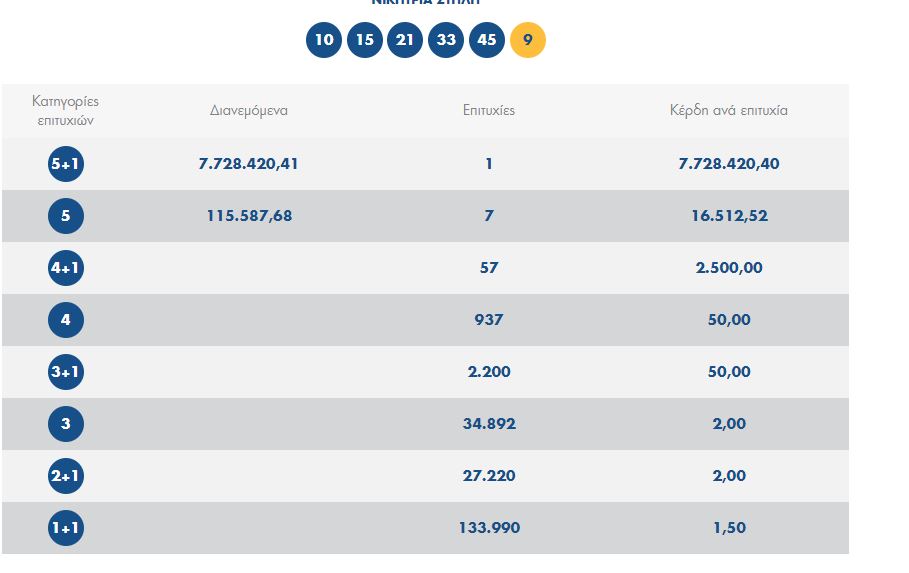The width and height of the screenshot is (909, 573).
Task: Click the Επιτυχίες column header
Action: coord(489,110)
